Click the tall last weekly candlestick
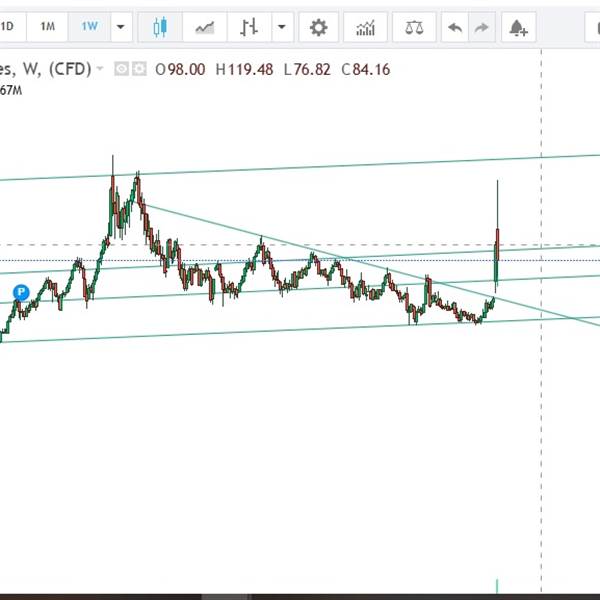Screen dimensions: 600x600 (497, 237)
